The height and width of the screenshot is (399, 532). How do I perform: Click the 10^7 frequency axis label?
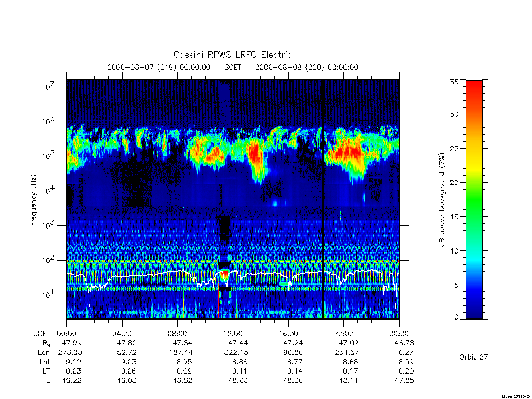[48, 86]
